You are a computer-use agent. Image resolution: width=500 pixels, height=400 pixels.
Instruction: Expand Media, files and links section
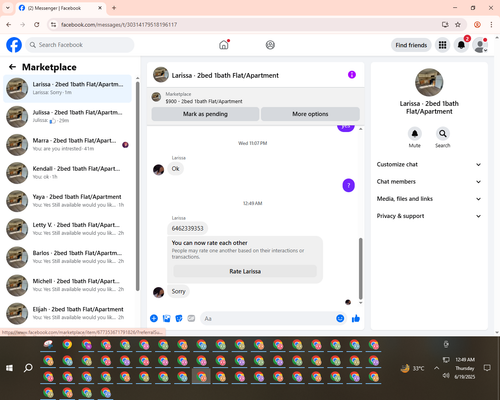429,199
